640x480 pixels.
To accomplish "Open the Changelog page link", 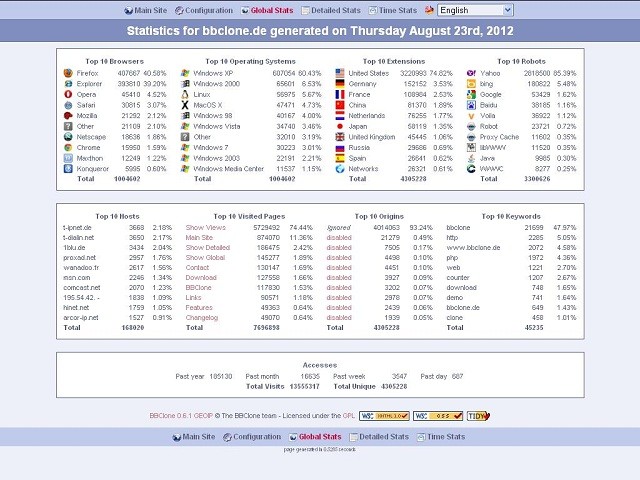I will [x=202, y=318].
